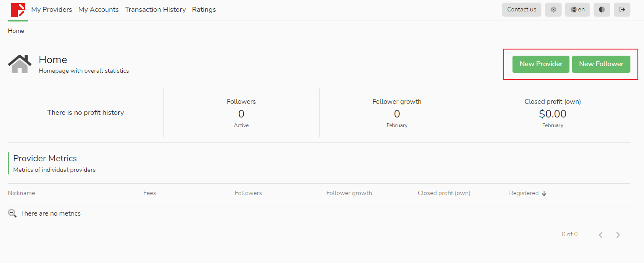Click the red app logo
The image size is (644, 263).
[x=18, y=10]
